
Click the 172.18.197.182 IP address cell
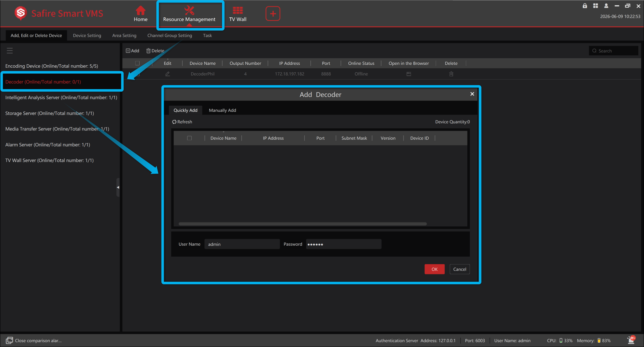point(289,74)
